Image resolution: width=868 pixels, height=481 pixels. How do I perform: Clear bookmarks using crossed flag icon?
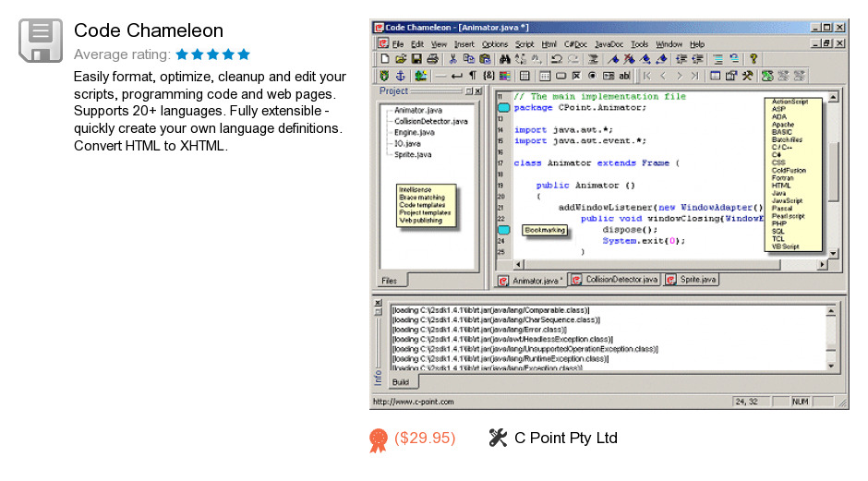point(629,59)
